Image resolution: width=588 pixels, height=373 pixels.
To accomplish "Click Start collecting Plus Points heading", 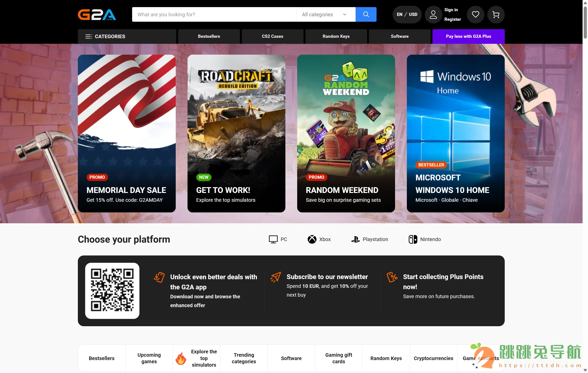I will [x=443, y=282].
